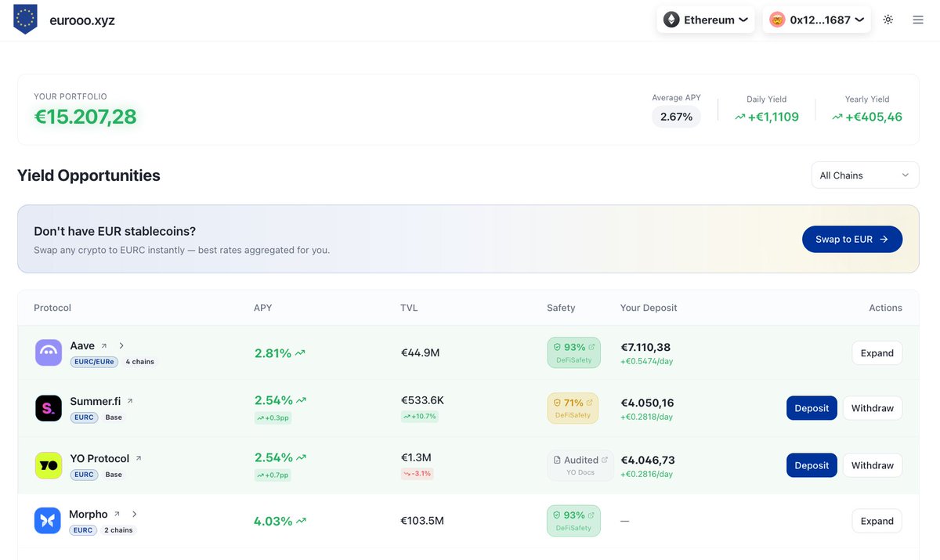Open the YO Protocol external link arrow

139,458
